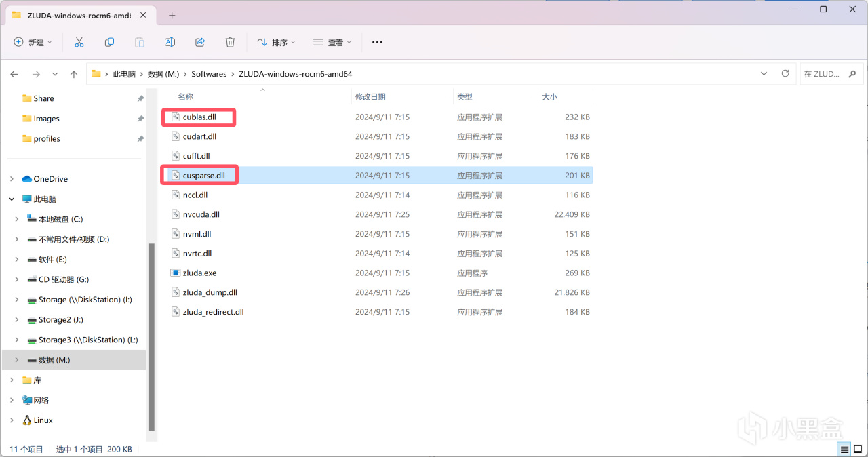Sort by 修改日期 column header
The width and height of the screenshot is (868, 457).
coord(370,97)
